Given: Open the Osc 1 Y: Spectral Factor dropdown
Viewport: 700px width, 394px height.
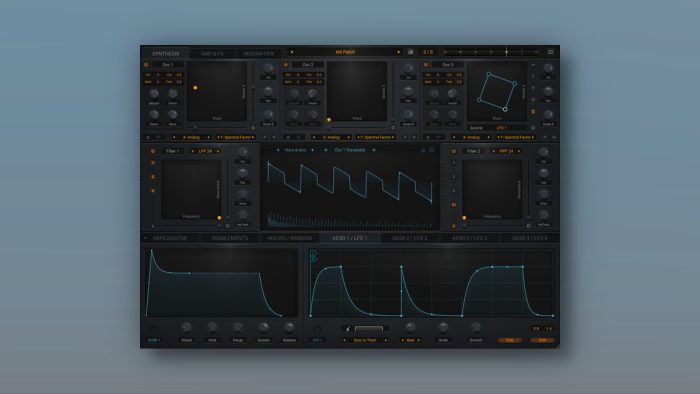Looking at the screenshot, I should click(x=236, y=137).
